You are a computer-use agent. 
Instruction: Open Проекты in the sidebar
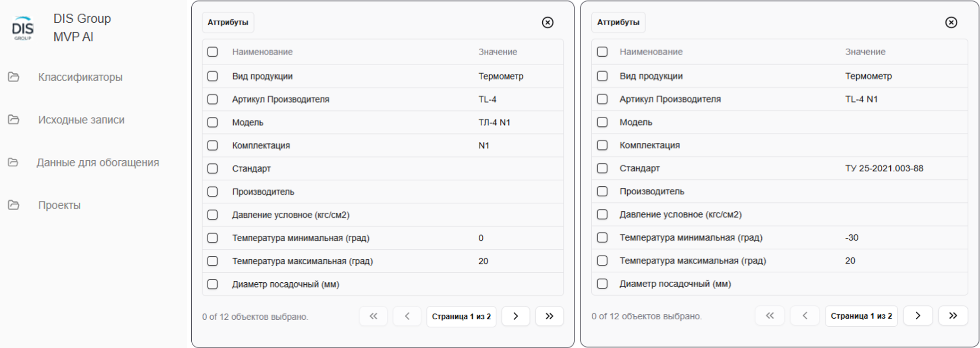[x=60, y=205]
